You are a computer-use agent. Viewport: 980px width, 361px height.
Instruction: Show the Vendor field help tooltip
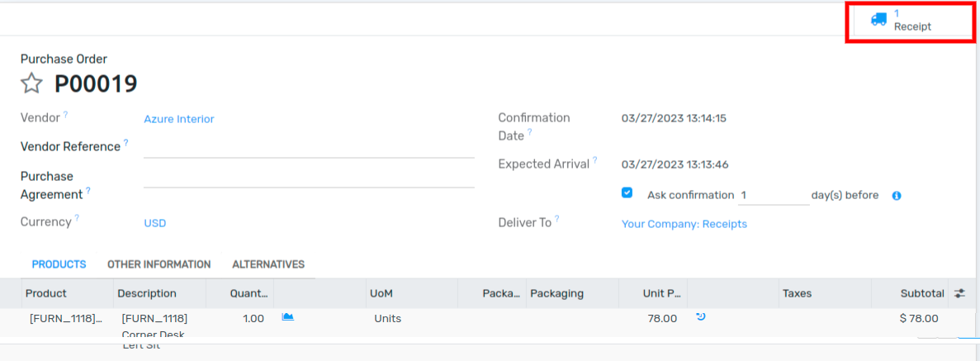65,115
